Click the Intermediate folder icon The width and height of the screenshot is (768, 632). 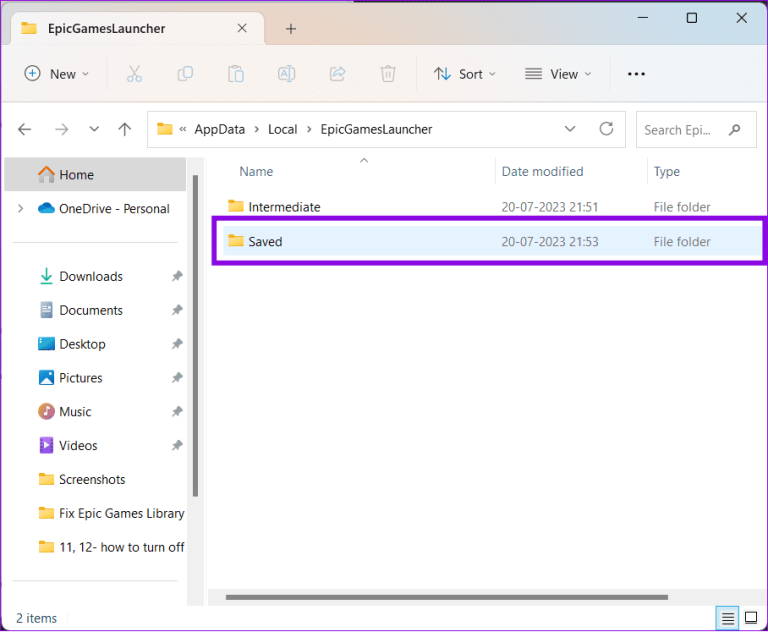pos(236,206)
